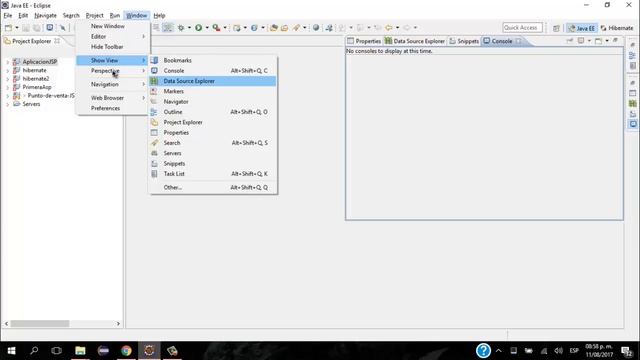Expand the AplicacionJSP project node
Image resolution: width=640 pixels, height=360 pixels.
coord(7,62)
